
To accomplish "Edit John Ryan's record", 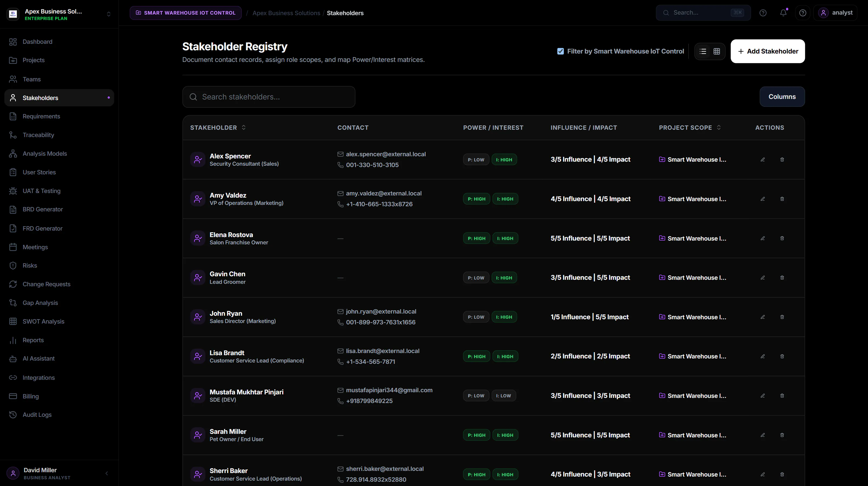I will [763, 317].
